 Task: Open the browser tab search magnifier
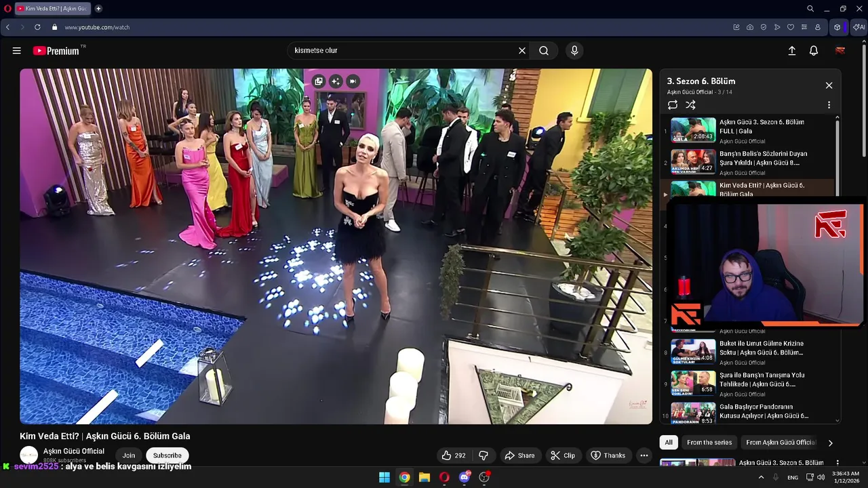[810, 9]
